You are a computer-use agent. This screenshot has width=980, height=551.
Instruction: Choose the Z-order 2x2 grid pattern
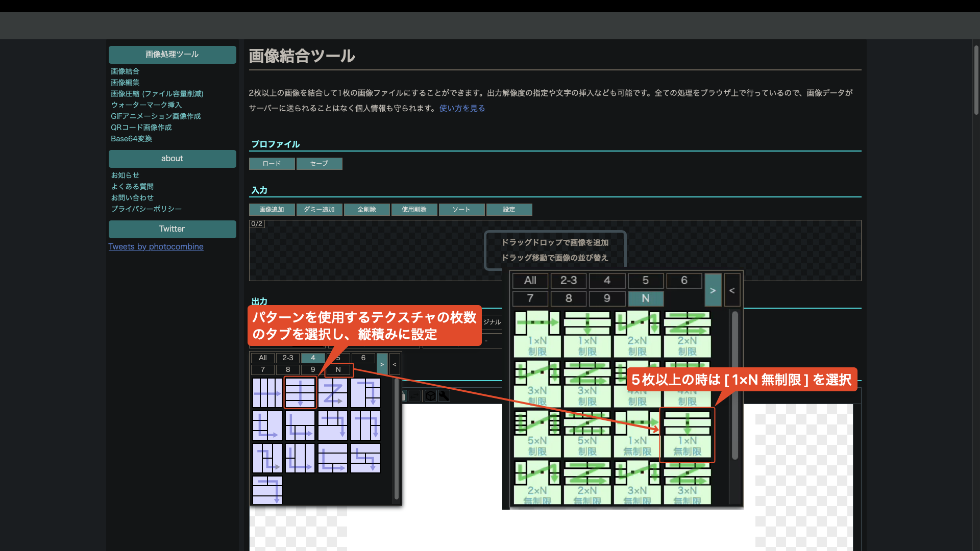(x=333, y=393)
